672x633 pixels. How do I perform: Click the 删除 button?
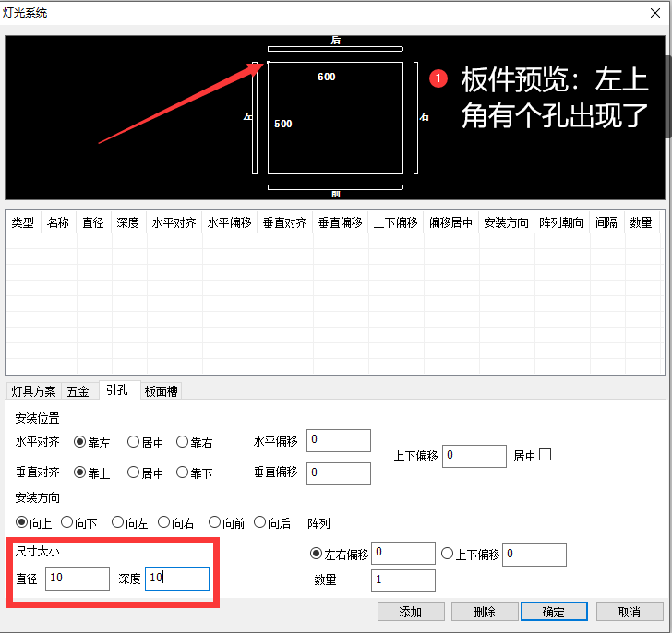[485, 612]
